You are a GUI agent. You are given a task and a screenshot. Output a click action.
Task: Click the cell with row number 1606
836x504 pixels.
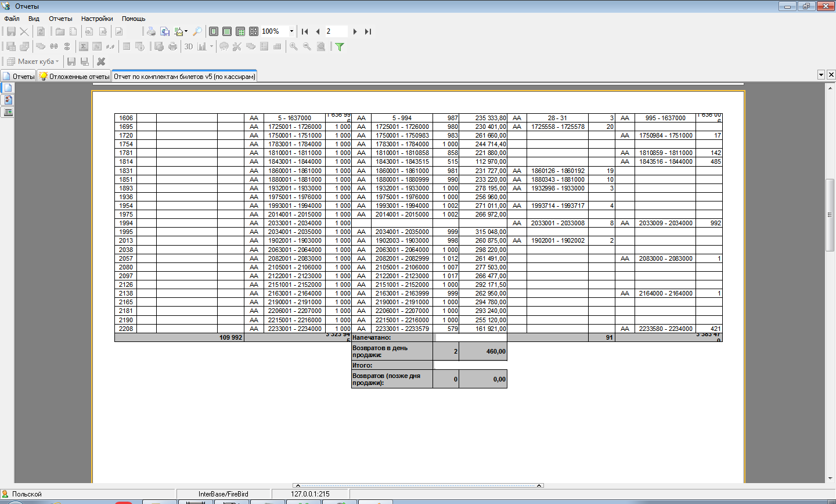(x=126, y=118)
